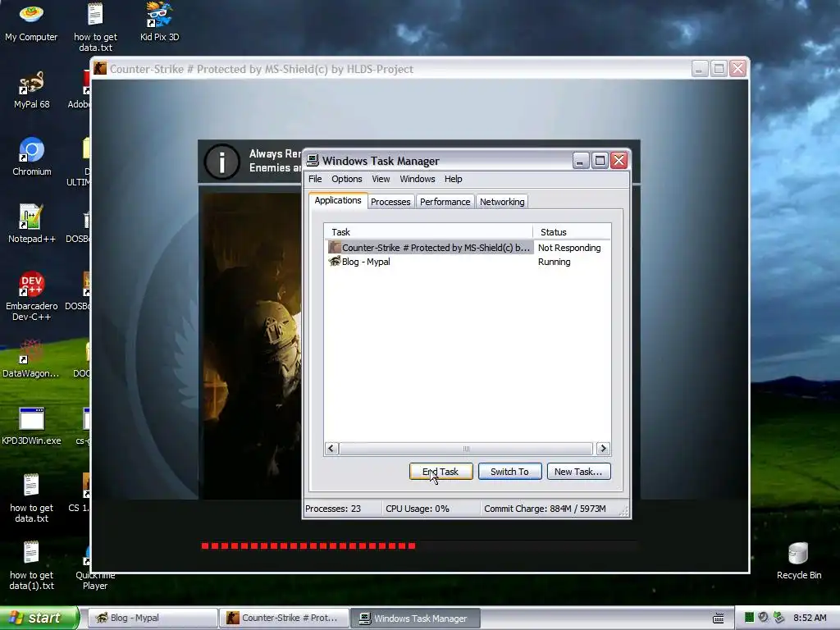Switch to the Networking tab
Image resolution: width=840 pixels, height=630 pixels.
pyautogui.click(x=502, y=202)
